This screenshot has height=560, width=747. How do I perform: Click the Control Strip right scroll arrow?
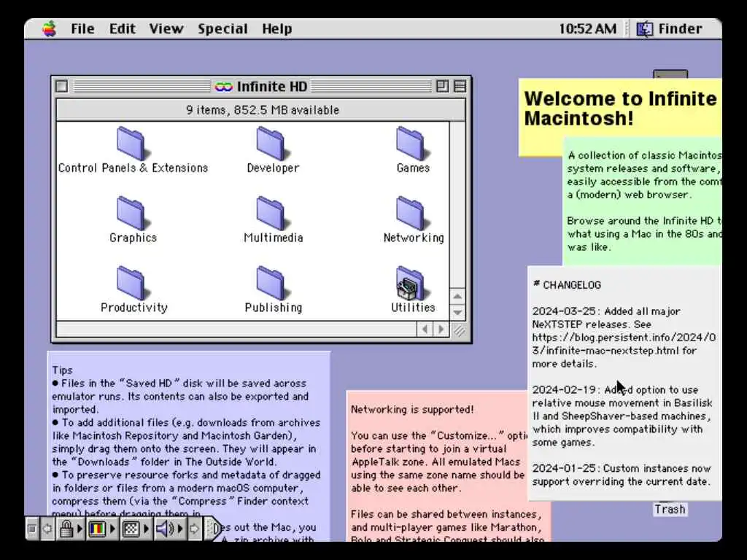pyautogui.click(x=194, y=529)
